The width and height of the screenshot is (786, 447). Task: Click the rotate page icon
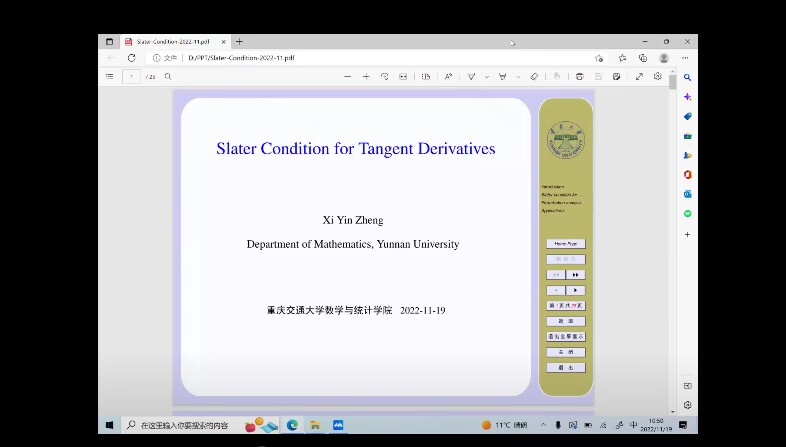click(x=385, y=76)
